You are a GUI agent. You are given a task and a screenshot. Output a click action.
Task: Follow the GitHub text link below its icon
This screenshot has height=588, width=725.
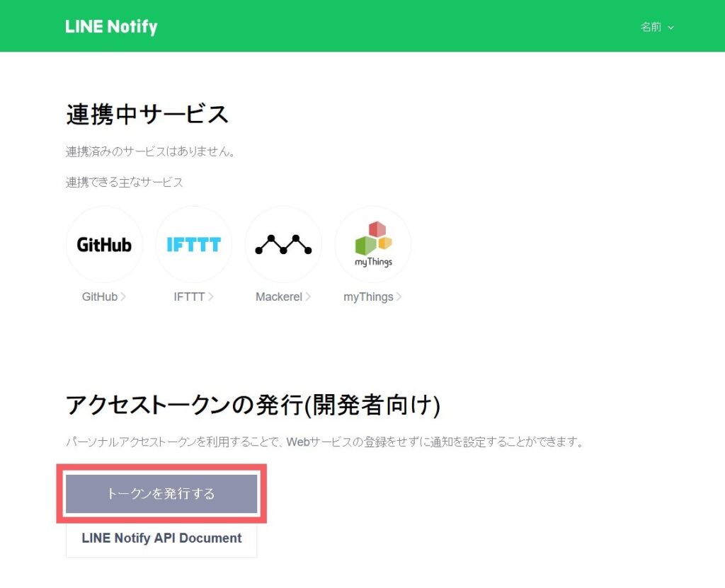coord(103,296)
